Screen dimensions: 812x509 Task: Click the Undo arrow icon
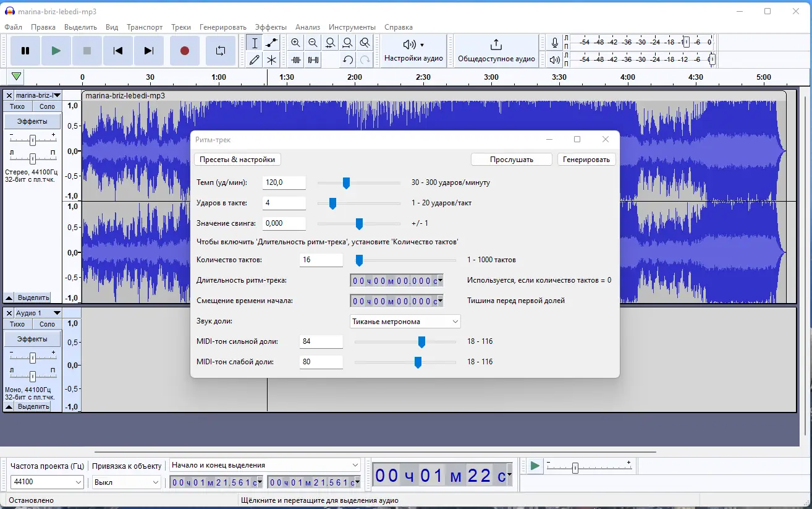tap(348, 60)
